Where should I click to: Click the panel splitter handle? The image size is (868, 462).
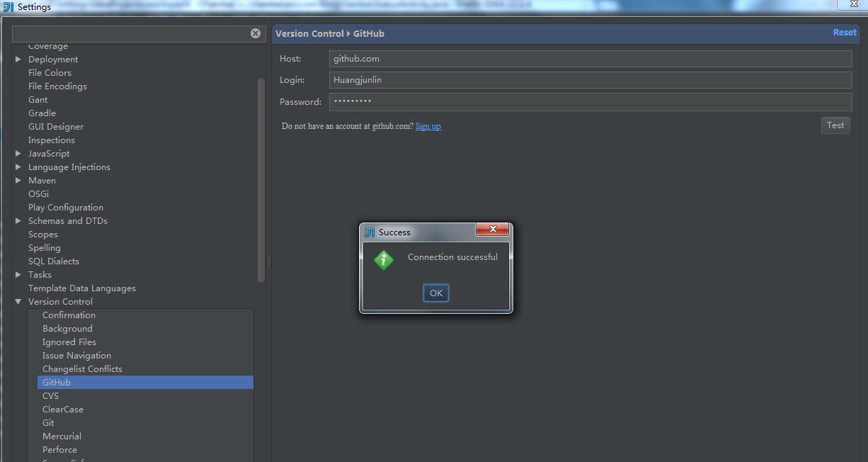268,261
